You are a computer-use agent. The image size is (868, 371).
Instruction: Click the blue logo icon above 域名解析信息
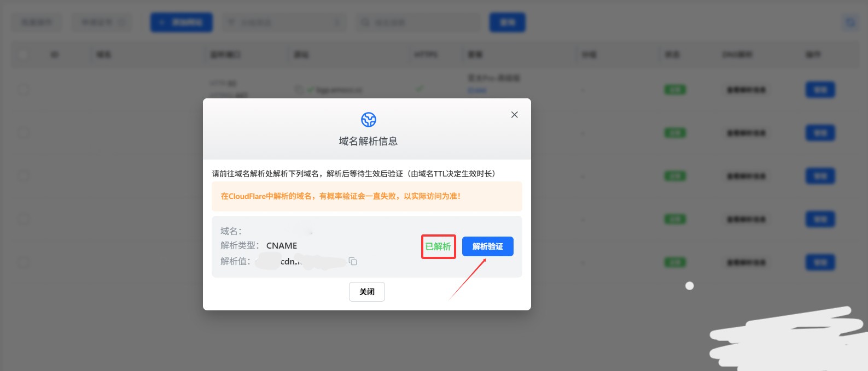369,119
